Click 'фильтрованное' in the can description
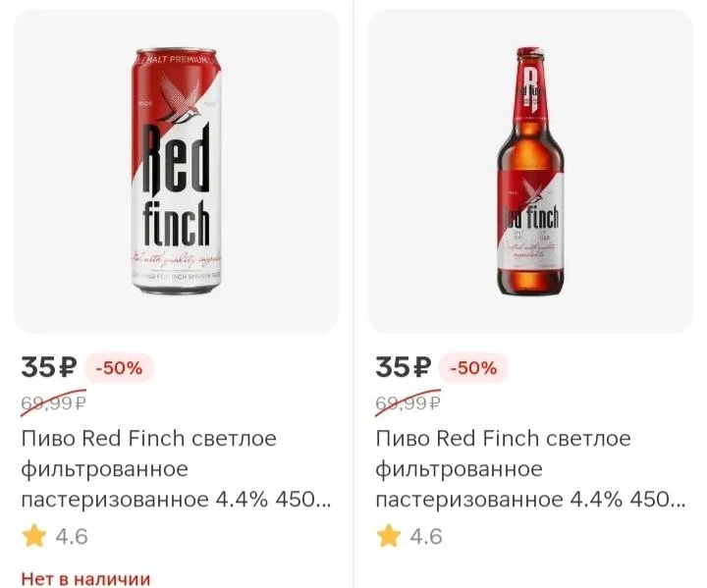The width and height of the screenshot is (707, 588). 105,469
